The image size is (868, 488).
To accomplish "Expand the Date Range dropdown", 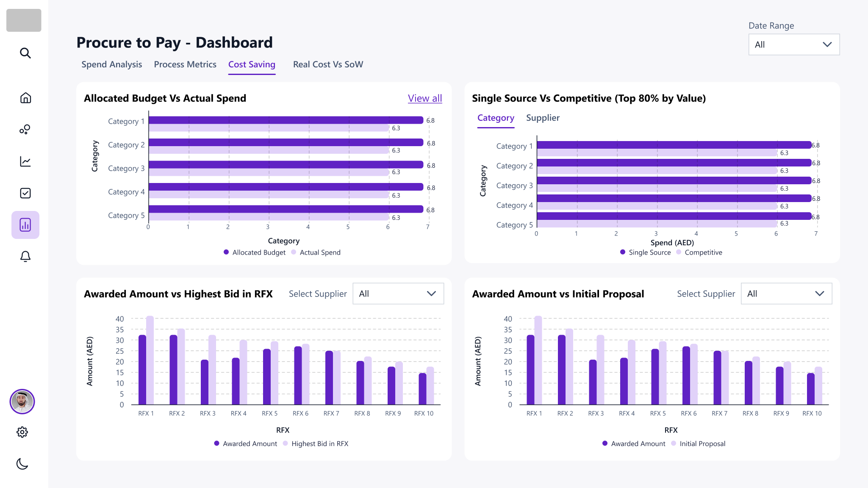I will [x=794, y=44].
